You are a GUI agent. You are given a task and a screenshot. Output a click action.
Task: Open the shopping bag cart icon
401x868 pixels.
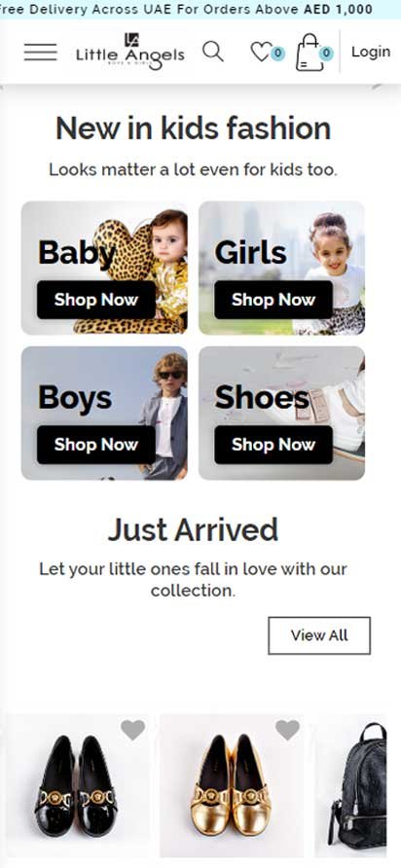pyautogui.click(x=310, y=53)
